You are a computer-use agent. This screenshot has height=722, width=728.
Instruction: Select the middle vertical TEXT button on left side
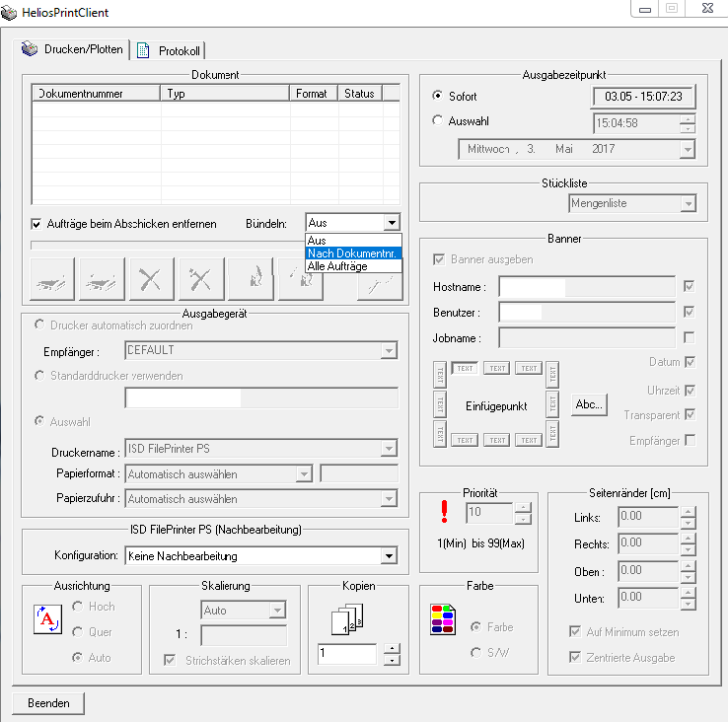(440, 404)
